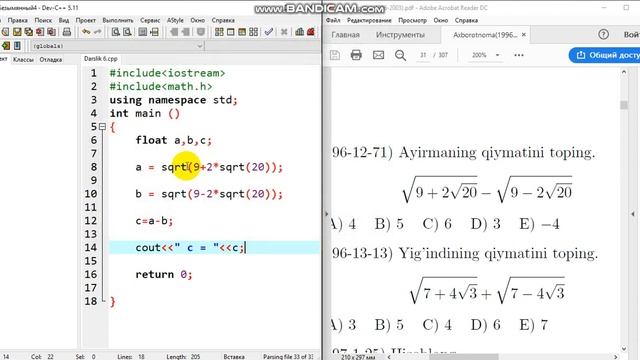Open Find with the magnifier page icon
Image resolution: width=640 pixels, height=360 pixels.
click(x=116, y=32)
